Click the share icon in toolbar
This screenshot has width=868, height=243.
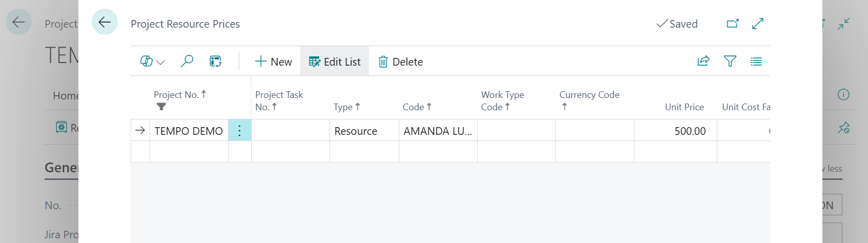pyautogui.click(x=704, y=62)
